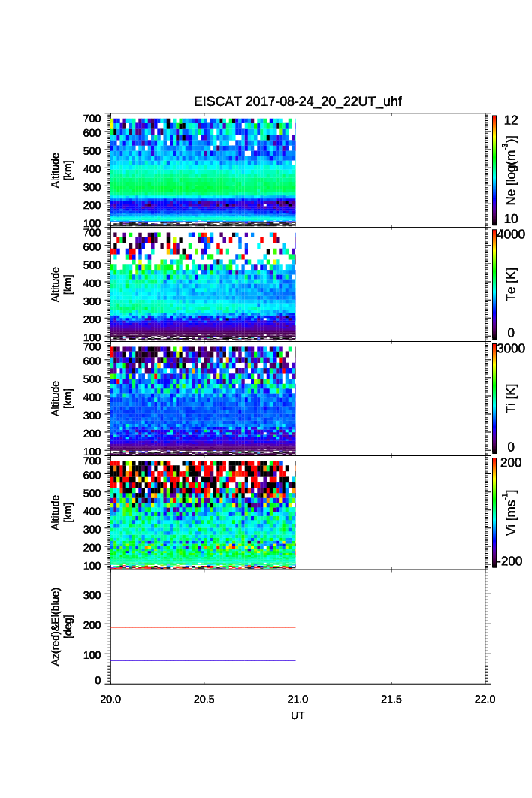
Task: Select the blue elevation line
Action: pos(203,660)
